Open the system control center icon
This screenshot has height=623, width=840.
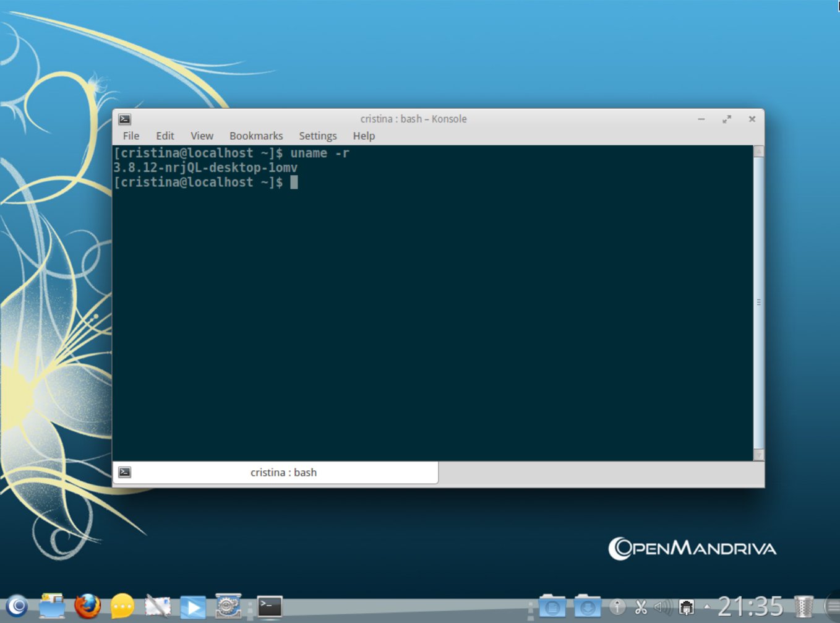tap(228, 606)
